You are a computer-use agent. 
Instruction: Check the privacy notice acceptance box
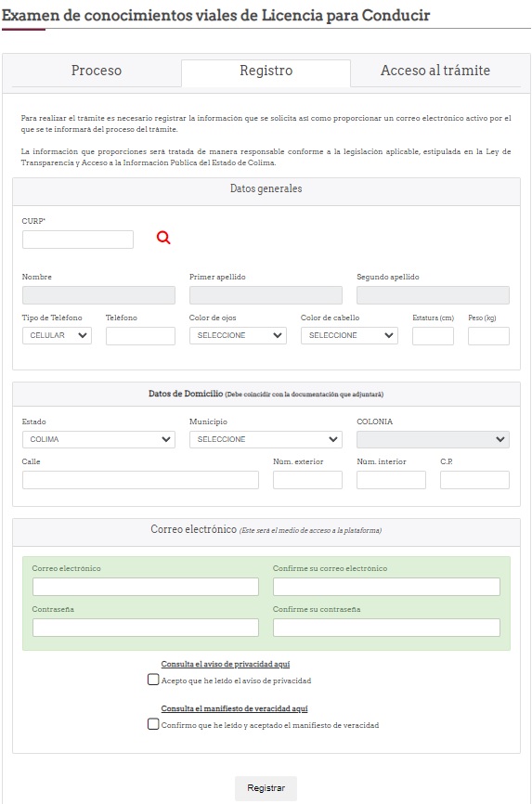point(153,680)
